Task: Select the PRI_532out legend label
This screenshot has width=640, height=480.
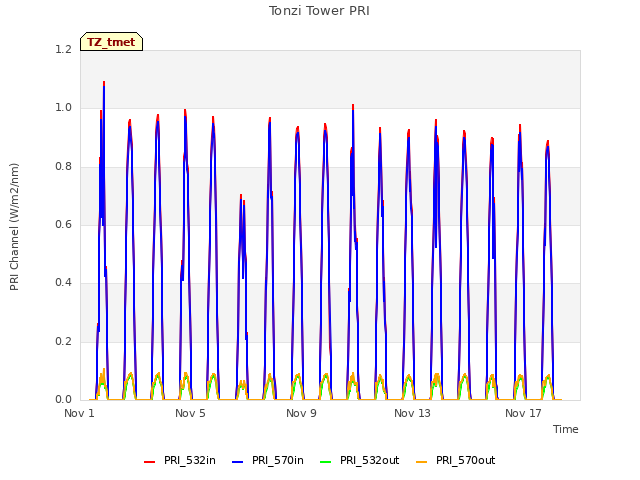Action: point(369,460)
